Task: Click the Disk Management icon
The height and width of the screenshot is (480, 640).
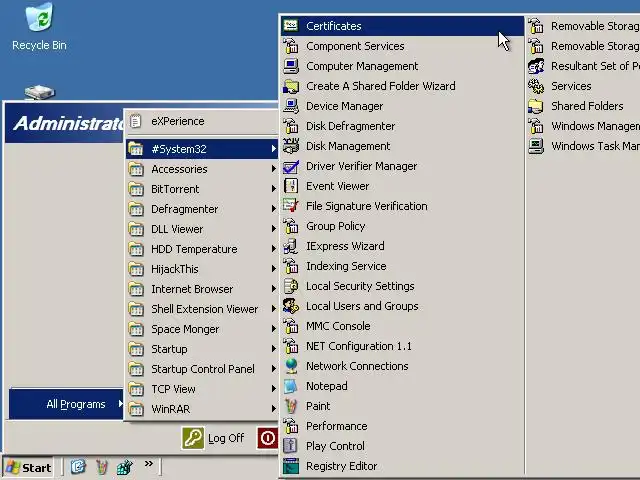Action: coord(291,146)
